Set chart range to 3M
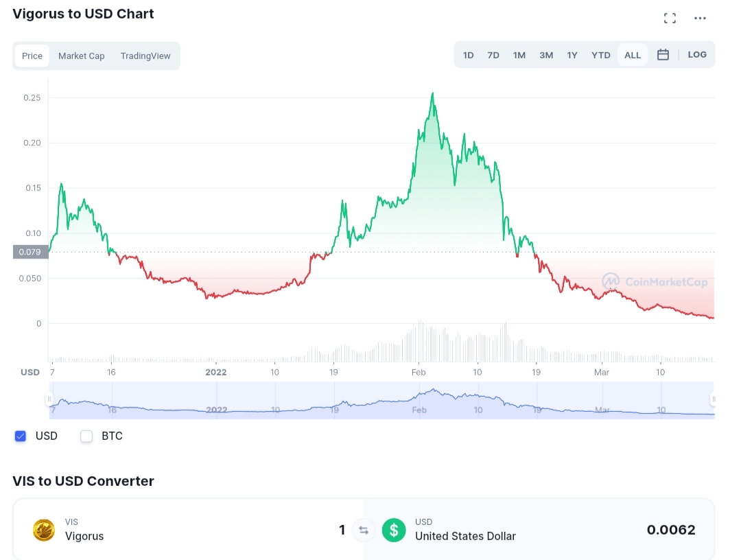 click(546, 56)
